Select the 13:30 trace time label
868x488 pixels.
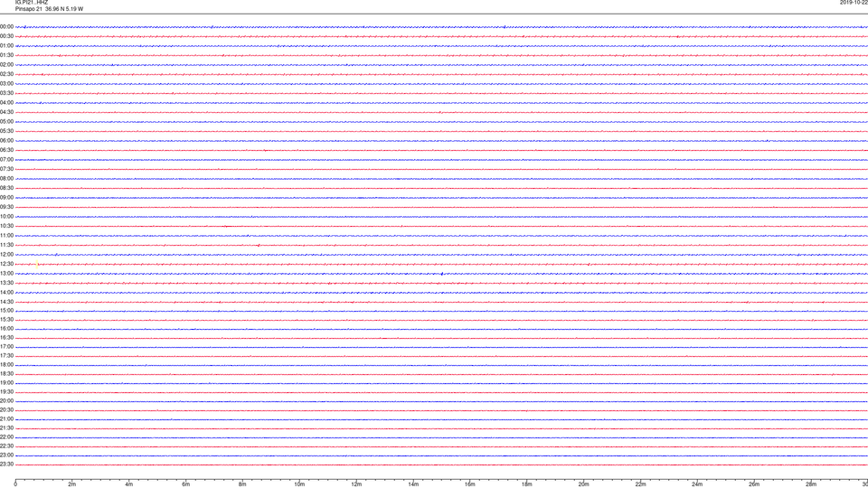pos(6,283)
